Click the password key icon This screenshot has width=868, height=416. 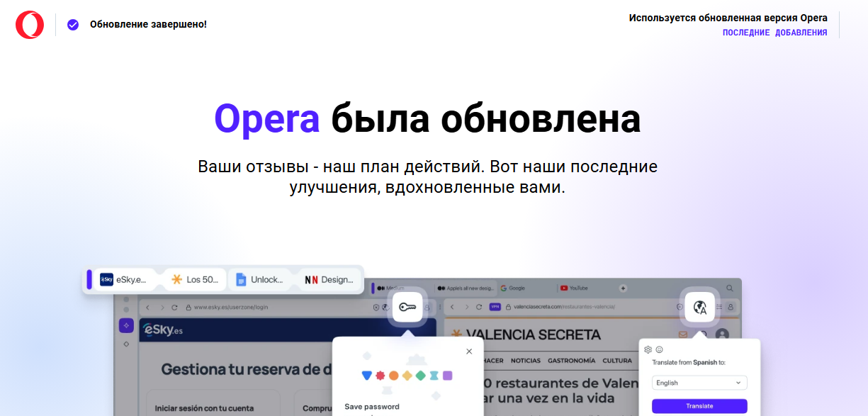coord(407,307)
